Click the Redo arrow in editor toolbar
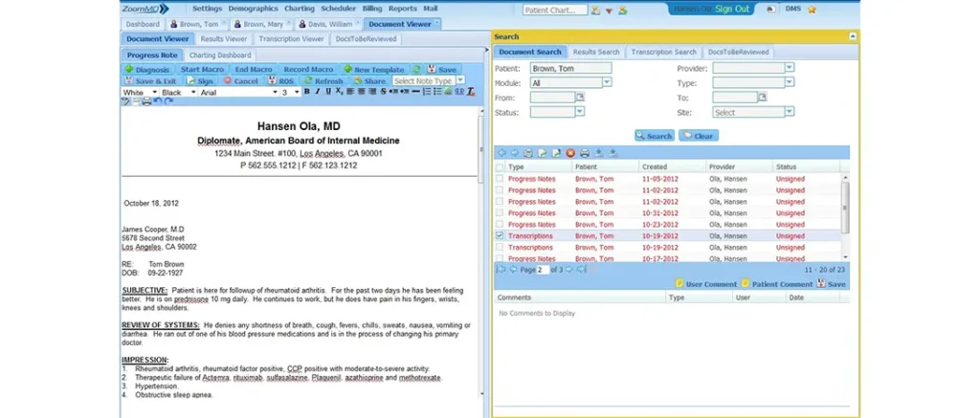980x418 pixels. pos(168,101)
